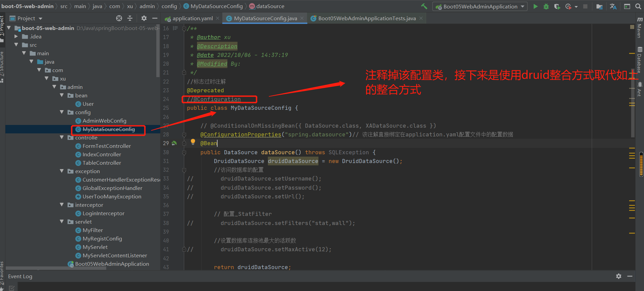Collapse the main folder arrow

coord(24,53)
